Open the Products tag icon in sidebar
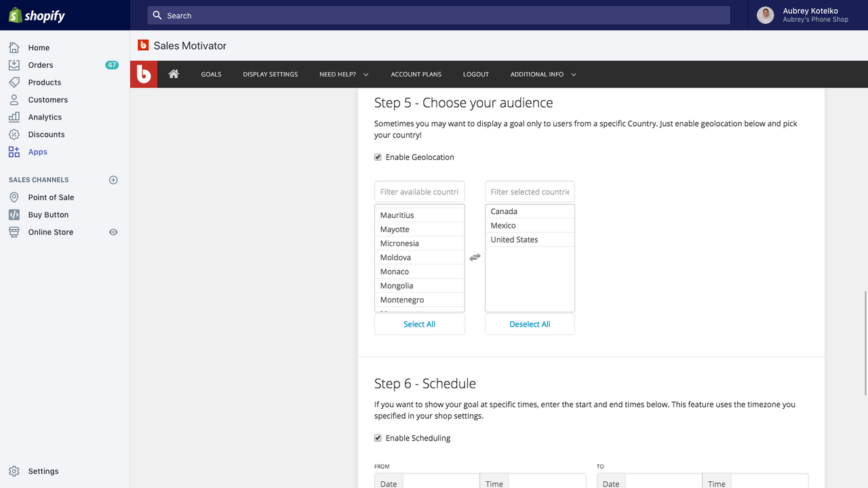The width and height of the screenshot is (868, 488). tap(14, 83)
